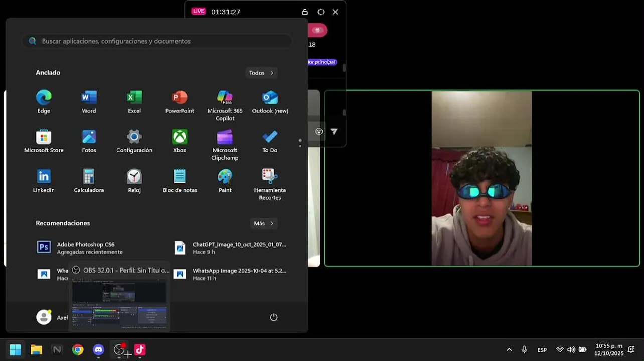
Task: Open Microsoft 365 Copilot
Action: 225,106
